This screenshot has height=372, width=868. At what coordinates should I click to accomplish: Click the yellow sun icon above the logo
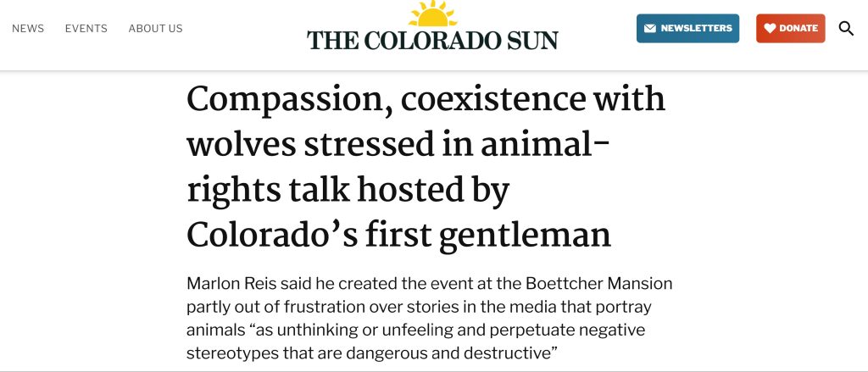coord(432,14)
